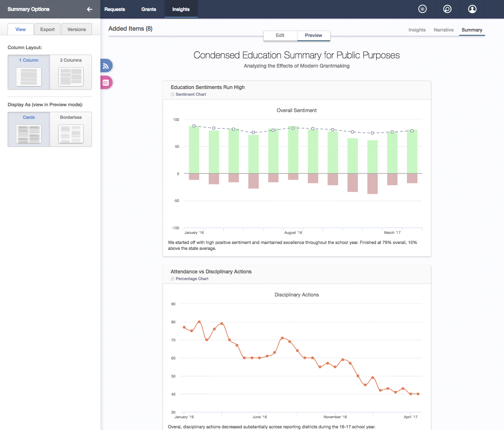Screen dimensions: 504x430
Task: Switch to the Export tab
Action: pyautogui.click(x=47, y=29)
